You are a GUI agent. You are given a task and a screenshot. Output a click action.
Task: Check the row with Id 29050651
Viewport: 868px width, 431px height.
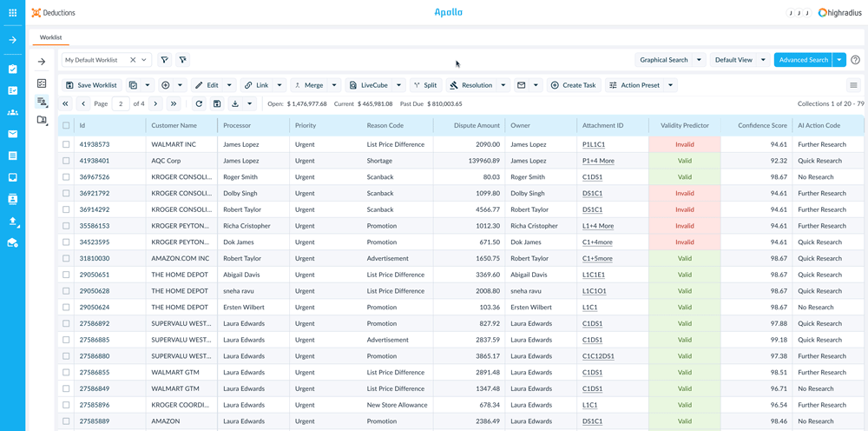pos(67,275)
